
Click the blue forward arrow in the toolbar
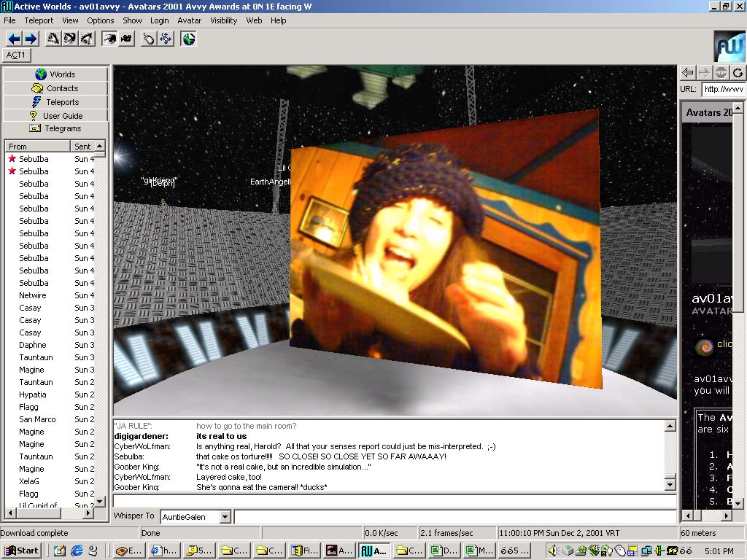(31, 39)
